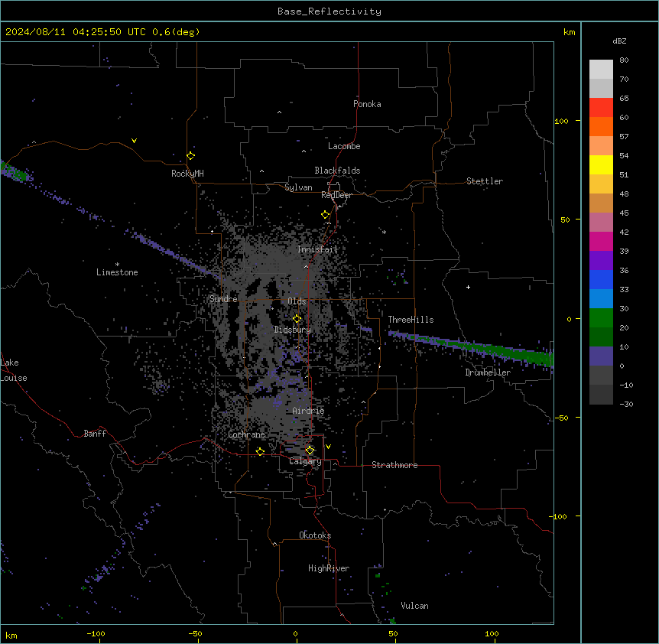Viewport: 659px width, 644px height.
Task: Select the HighRiver label
Action: click(x=329, y=568)
